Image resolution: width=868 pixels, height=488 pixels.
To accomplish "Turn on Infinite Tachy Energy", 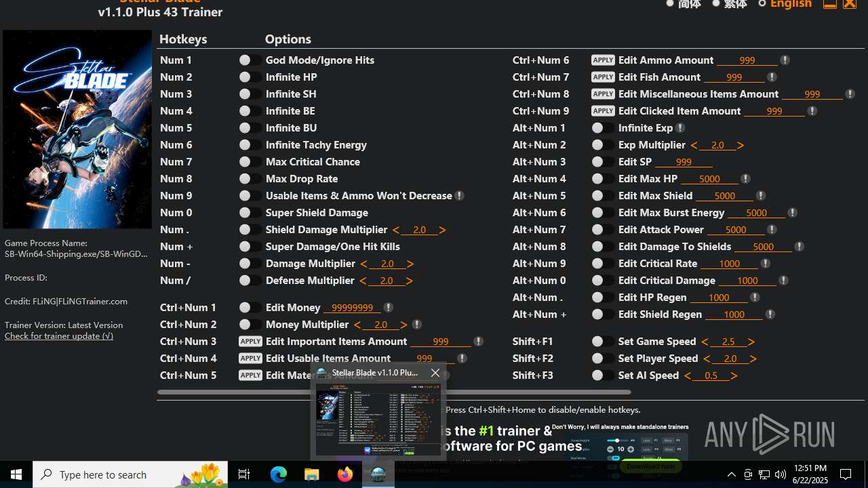I will coord(250,145).
